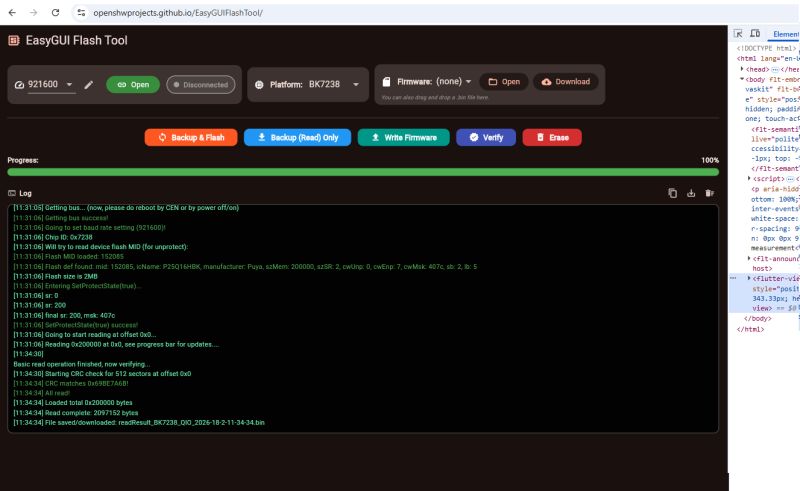Screen dimensions: 800x491
Task: Edit baud rate with the pencil icon
Action: click(x=89, y=85)
